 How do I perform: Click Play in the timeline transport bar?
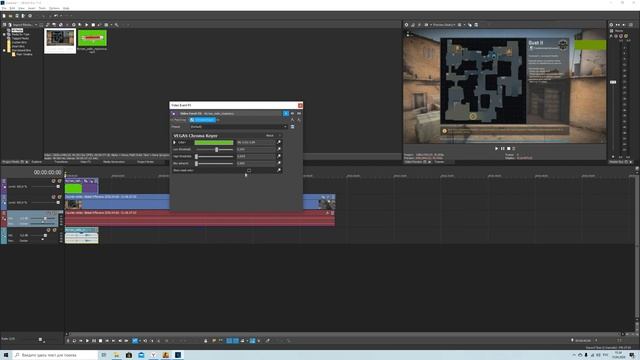click(87, 340)
